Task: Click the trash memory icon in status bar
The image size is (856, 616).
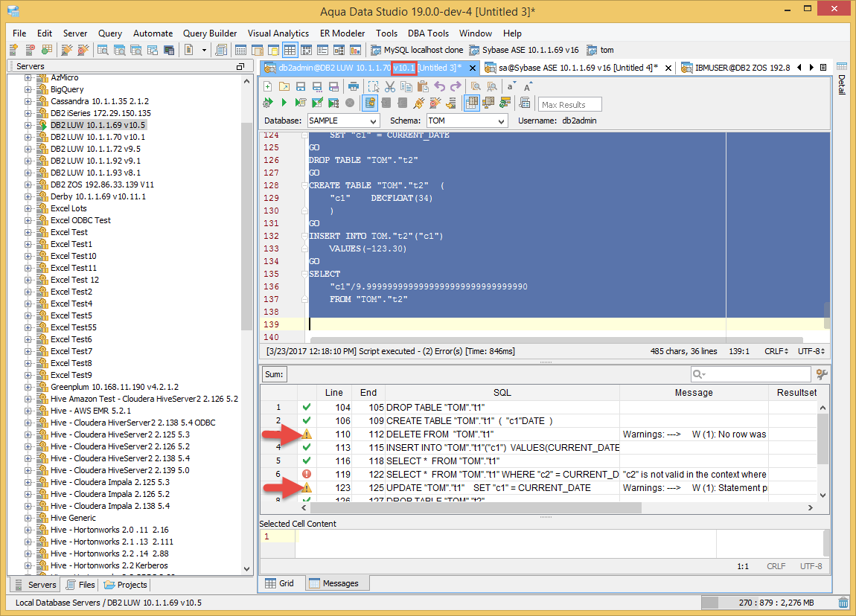Action: tap(843, 603)
